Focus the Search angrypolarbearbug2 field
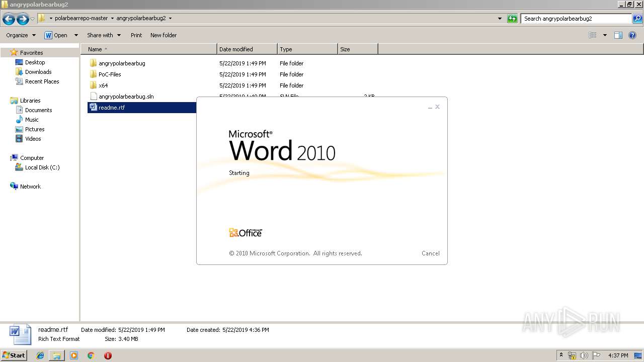The height and width of the screenshot is (362, 644). click(x=576, y=19)
